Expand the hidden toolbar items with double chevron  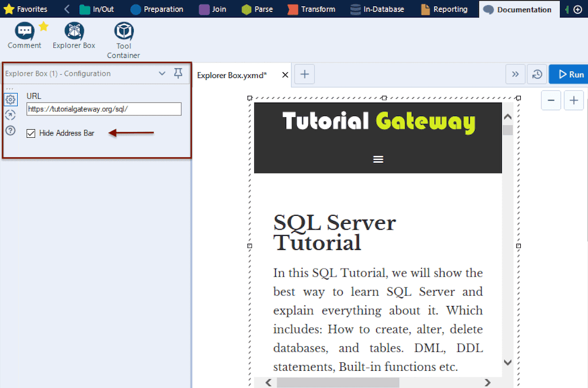click(515, 74)
